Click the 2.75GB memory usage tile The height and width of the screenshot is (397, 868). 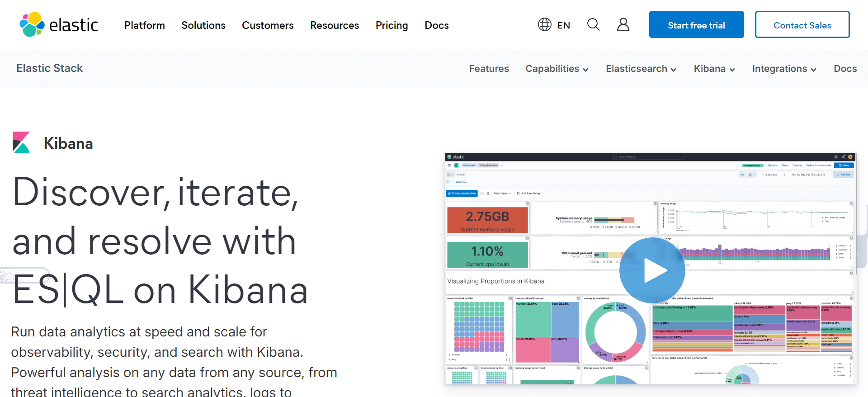(487, 220)
